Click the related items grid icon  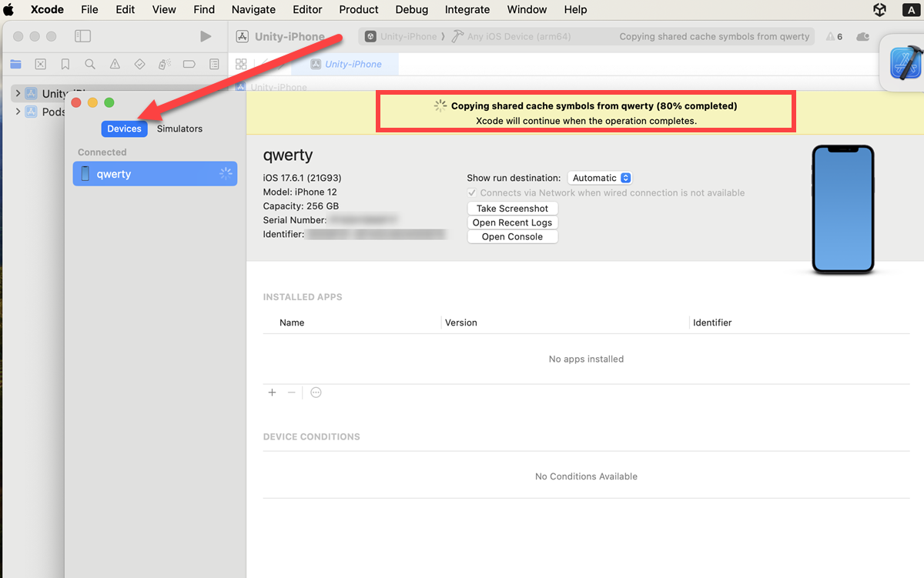point(241,64)
